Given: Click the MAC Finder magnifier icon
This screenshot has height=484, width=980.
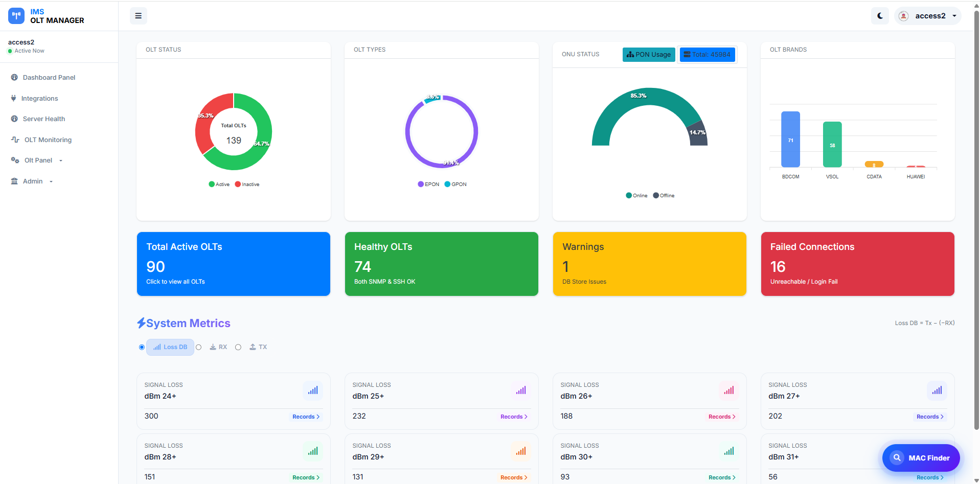Looking at the screenshot, I should pos(897,457).
